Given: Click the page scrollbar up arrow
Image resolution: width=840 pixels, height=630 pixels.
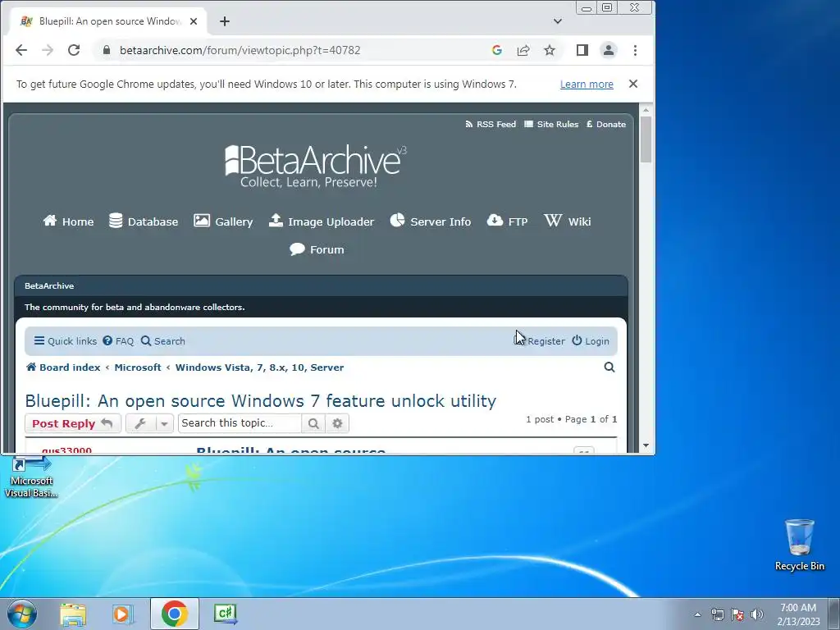Looking at the screenshot, I should click(646, 110).
